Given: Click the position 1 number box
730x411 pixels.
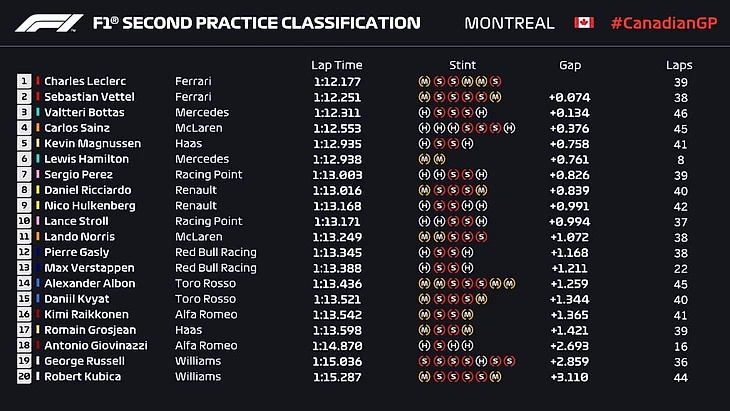Looking at the screenshot, I should pyautogui.click(x=24, y=81).
